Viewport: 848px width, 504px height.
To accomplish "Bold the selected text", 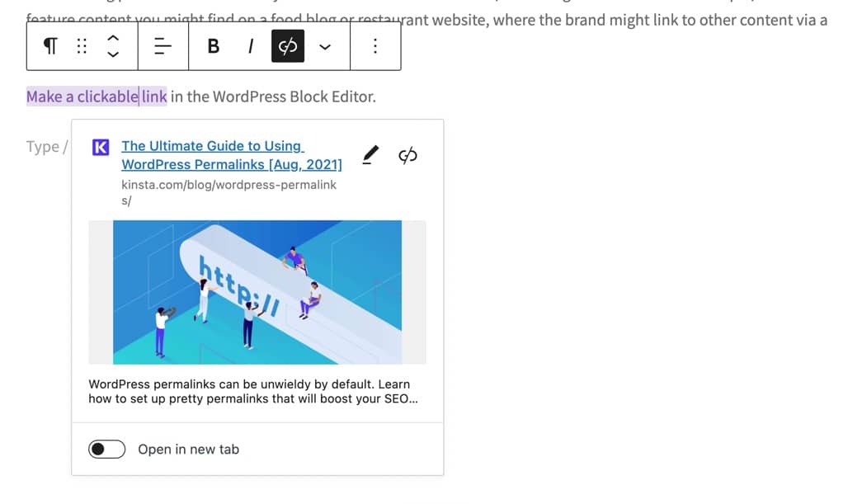I will tap(213, 46).
